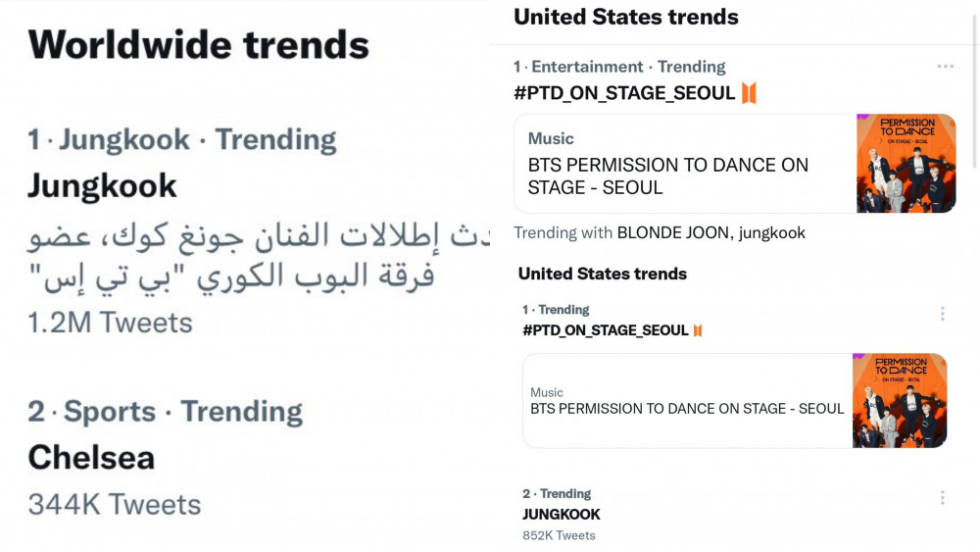
Task: Open the vertical dots menu beside the JUNGKOOK trend
Action: click(x=943, y=498)
